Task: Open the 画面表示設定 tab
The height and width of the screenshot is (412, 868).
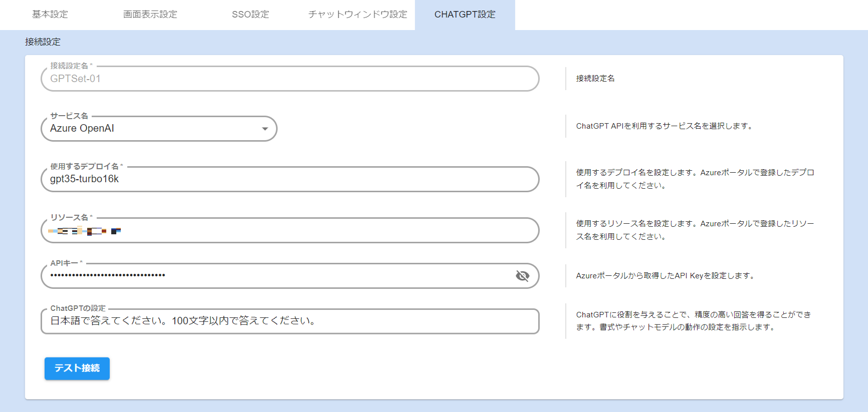Action: (x=150, y=15)
